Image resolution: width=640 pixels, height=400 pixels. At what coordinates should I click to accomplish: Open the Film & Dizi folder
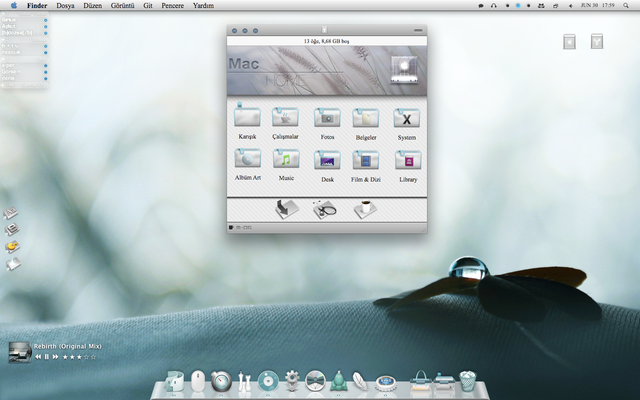[x=366, y=159]
